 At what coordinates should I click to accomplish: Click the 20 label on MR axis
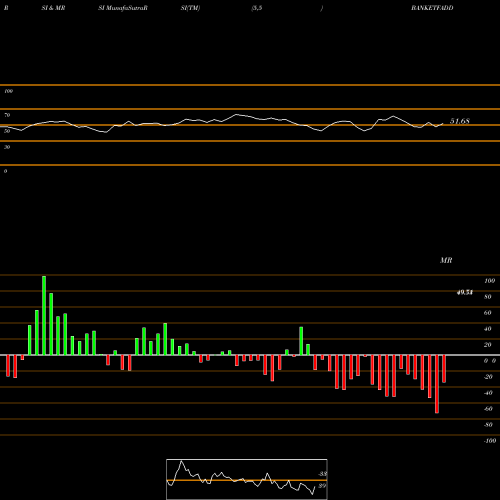pos(488,345)
